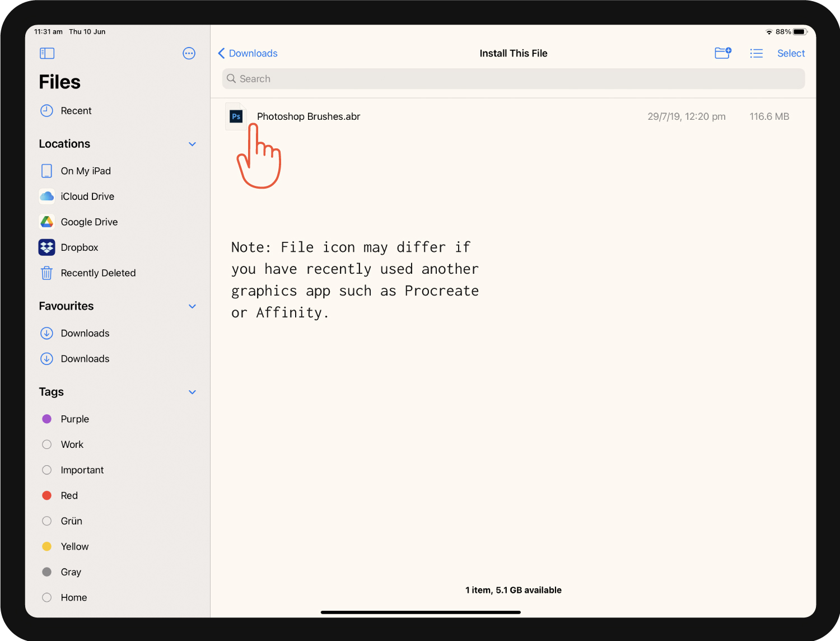Screen dimensions: 840x641
Task: Collapse the Favourites section
Action: click(193, 306)
